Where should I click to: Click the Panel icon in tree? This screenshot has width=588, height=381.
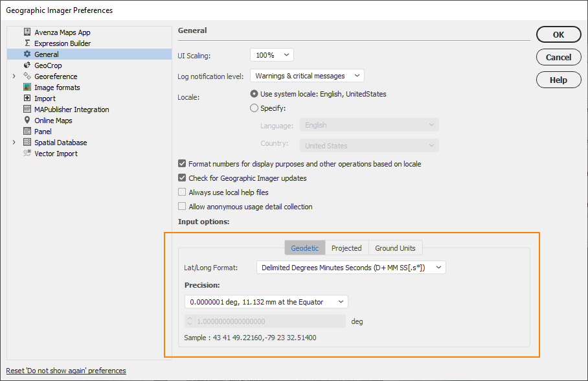pos(27,131)
